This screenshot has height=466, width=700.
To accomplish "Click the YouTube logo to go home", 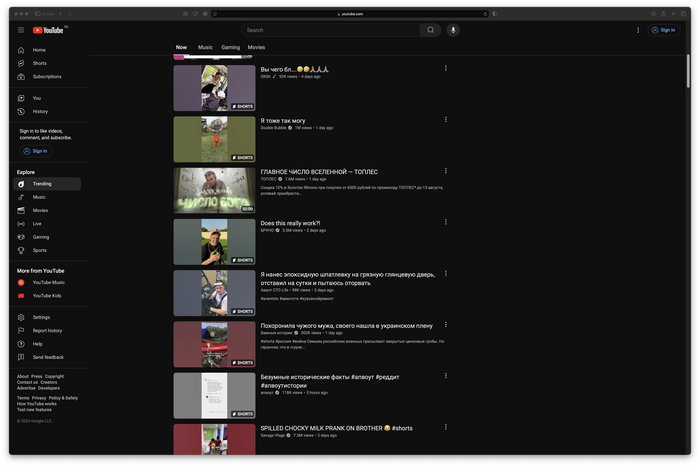I will pos(49,30).
